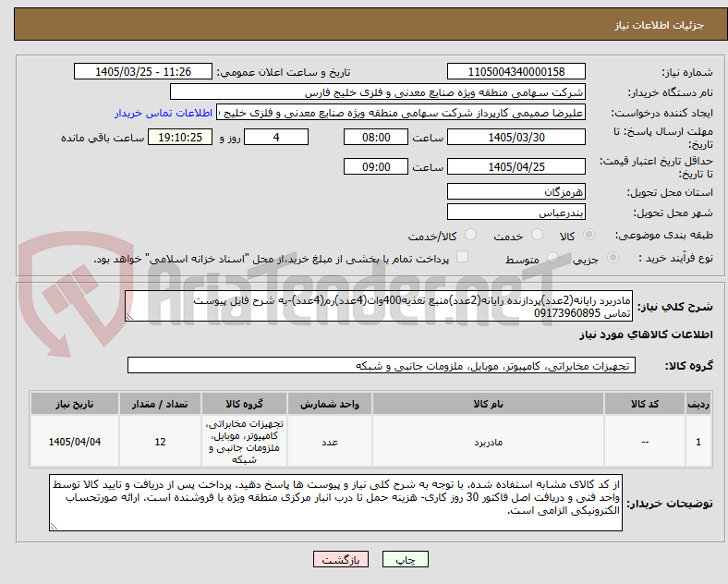
Task: Open اطلاعات تماس خریدار link
Action: pos(164,113)
